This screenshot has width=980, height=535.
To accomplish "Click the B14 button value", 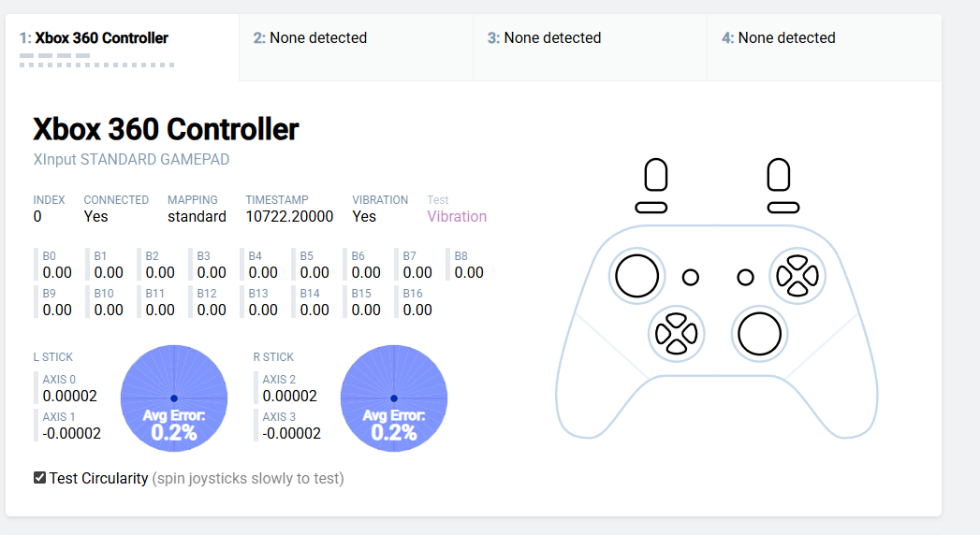I will (x=314, y=311).
